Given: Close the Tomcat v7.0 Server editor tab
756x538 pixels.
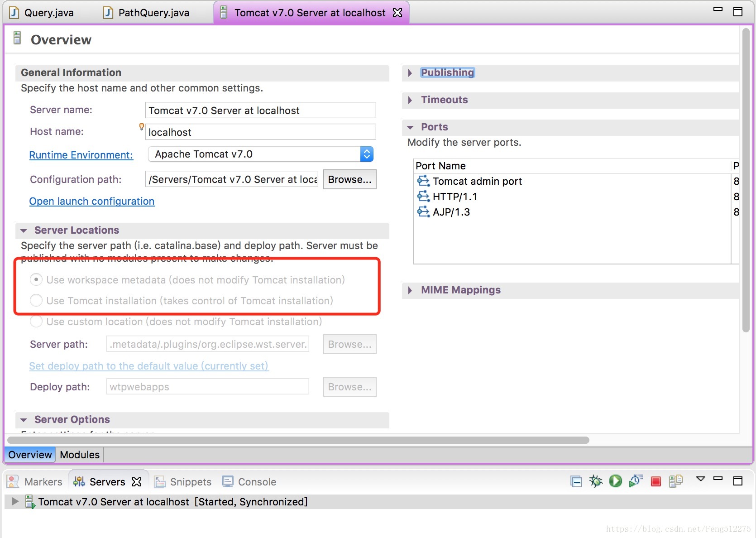Looking at the screenshot, I should coord(397,13).
